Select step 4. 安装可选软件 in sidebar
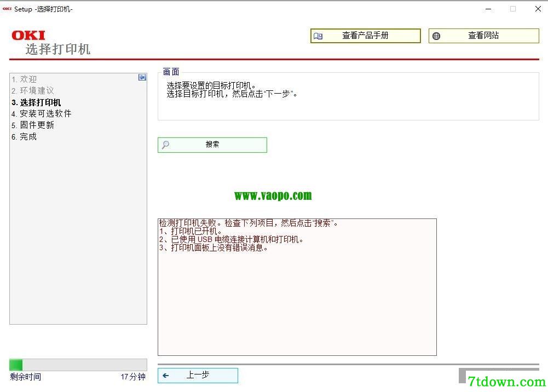Screen dimensions: 548x392 (41, 113)
